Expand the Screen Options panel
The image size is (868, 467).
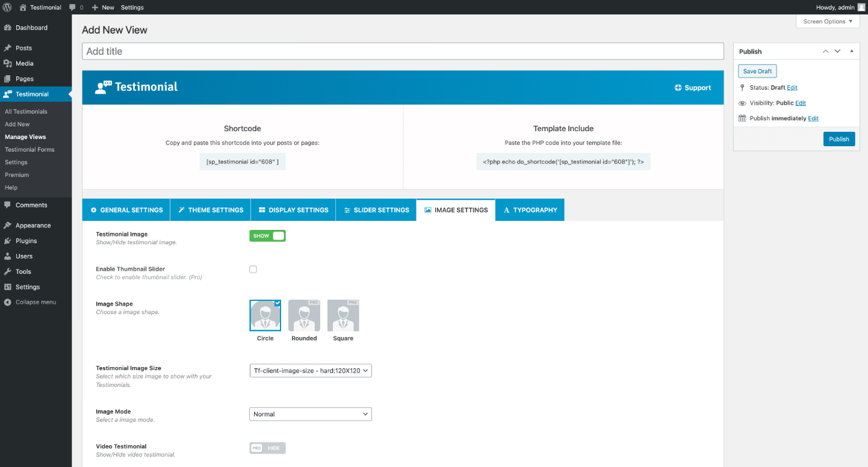point(828,22)
